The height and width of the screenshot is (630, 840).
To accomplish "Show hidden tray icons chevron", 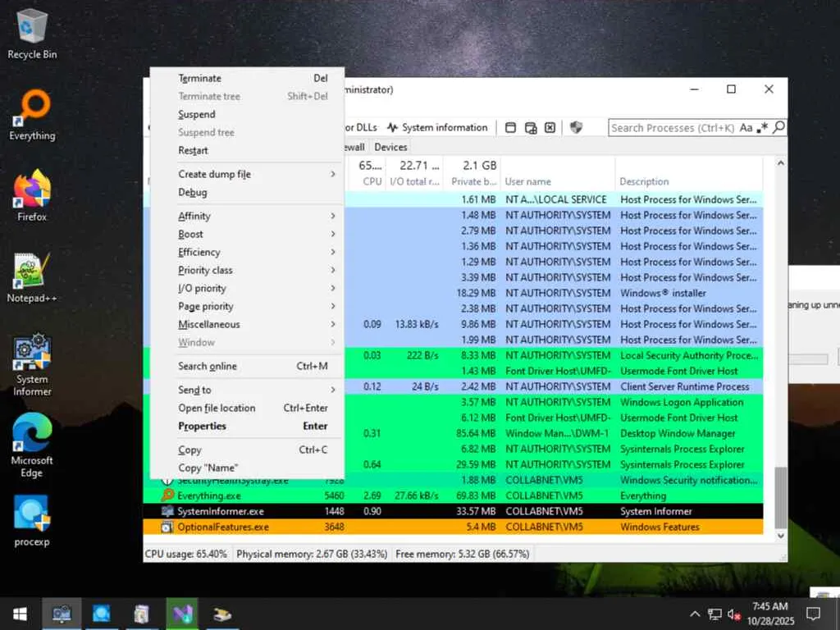I will tap(695, 614).
